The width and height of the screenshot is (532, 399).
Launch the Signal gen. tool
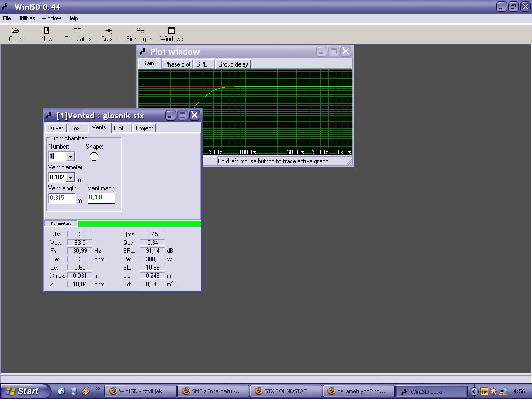[x=140, y=34]
